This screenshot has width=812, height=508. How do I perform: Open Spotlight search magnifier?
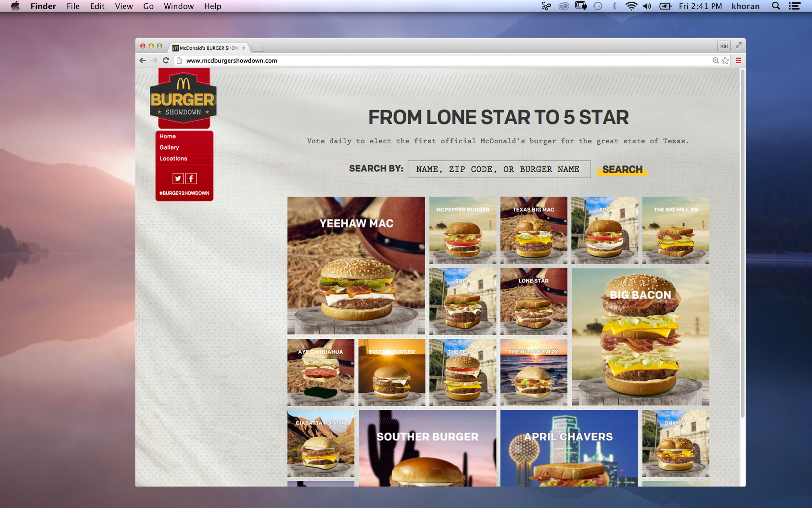click(x=775, y=6)
